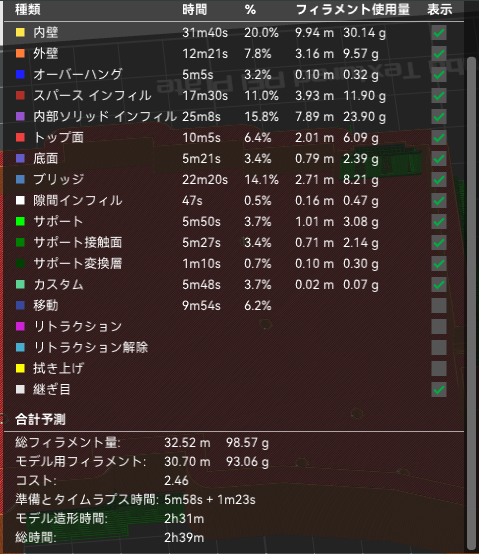Select the オーバーハング row label
The image size is (479, 554).
pos(78,75)
